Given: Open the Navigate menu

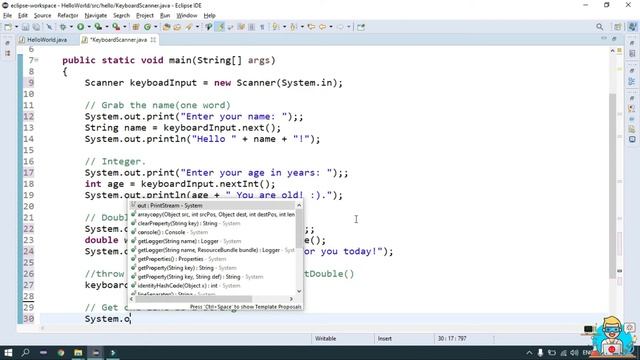Looking at the screenshot, I should point(96,16).
